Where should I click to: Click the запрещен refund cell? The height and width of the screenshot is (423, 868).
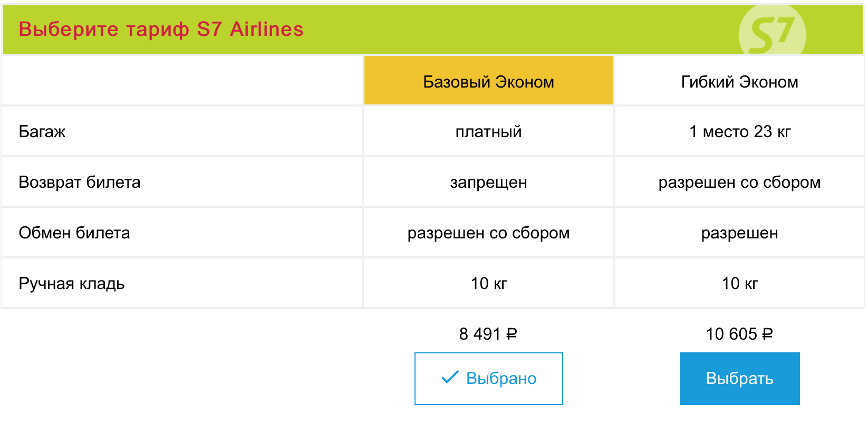[x=489, y=182]
